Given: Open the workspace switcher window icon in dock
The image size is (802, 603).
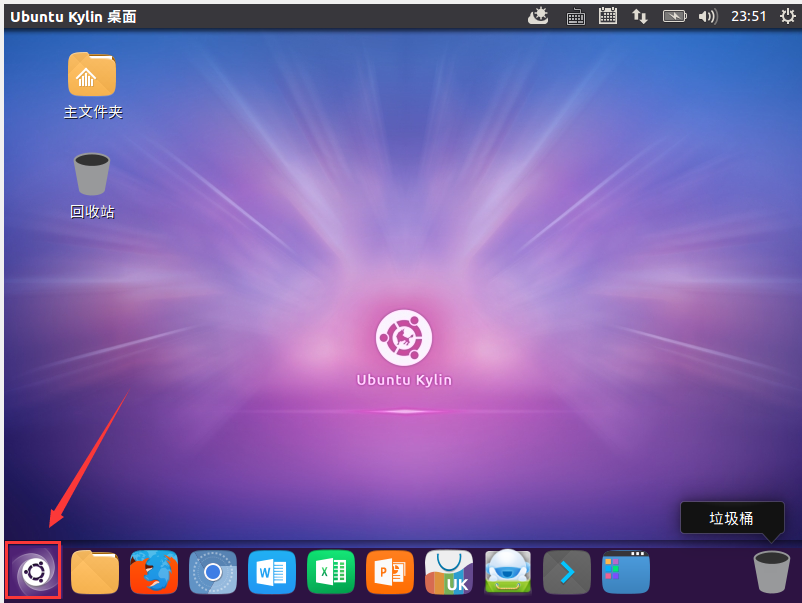Looking at the screenshot, I should tap(626, 572).
